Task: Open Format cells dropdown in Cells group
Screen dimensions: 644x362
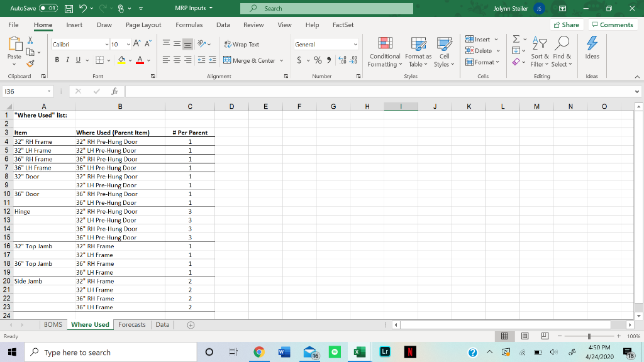Action: [497, 62]
